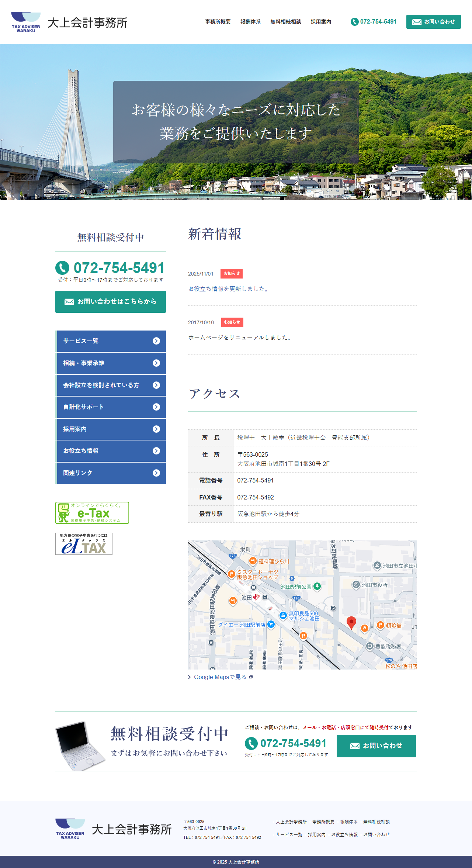Click お問い合わせはこちらから sidebar button
This screenshot has width=472, height=868.
(x=111, y=302)
